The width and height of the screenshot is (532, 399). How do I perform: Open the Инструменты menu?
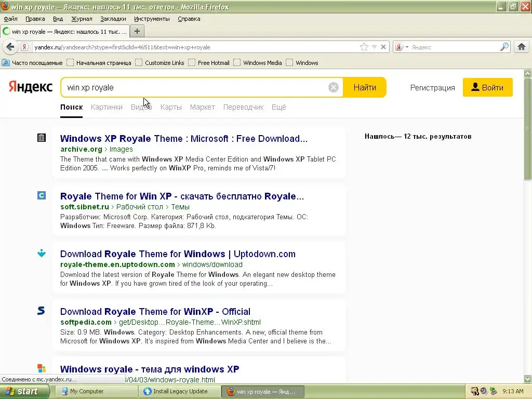152,19
